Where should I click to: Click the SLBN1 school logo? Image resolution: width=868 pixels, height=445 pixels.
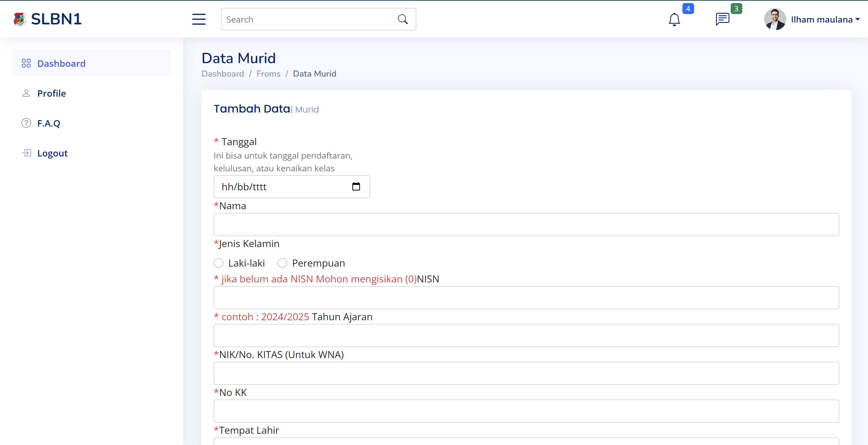coord(20,19)
